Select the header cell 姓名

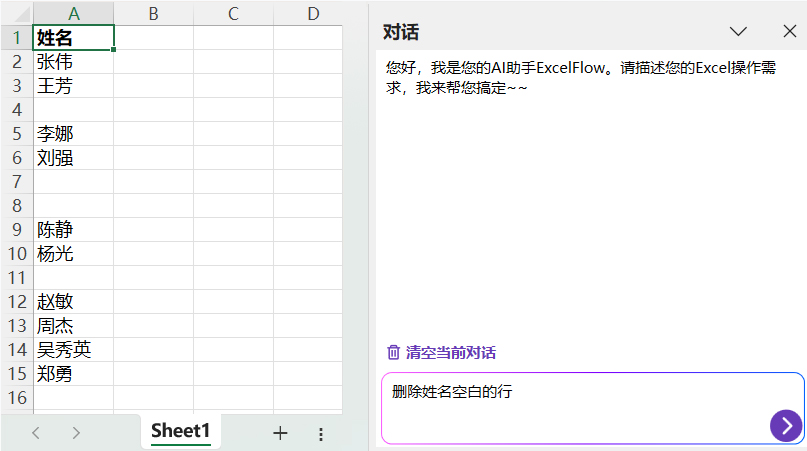[73, 38]
